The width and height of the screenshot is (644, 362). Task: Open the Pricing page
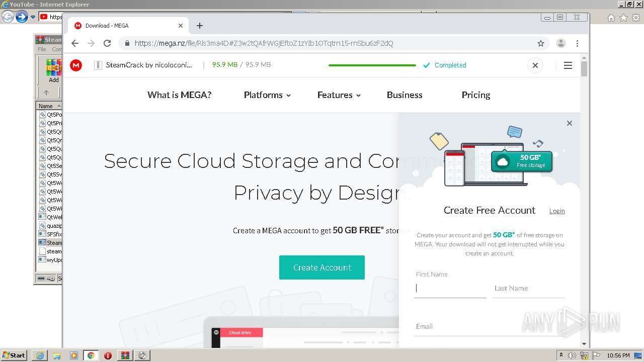pos(476,95)
